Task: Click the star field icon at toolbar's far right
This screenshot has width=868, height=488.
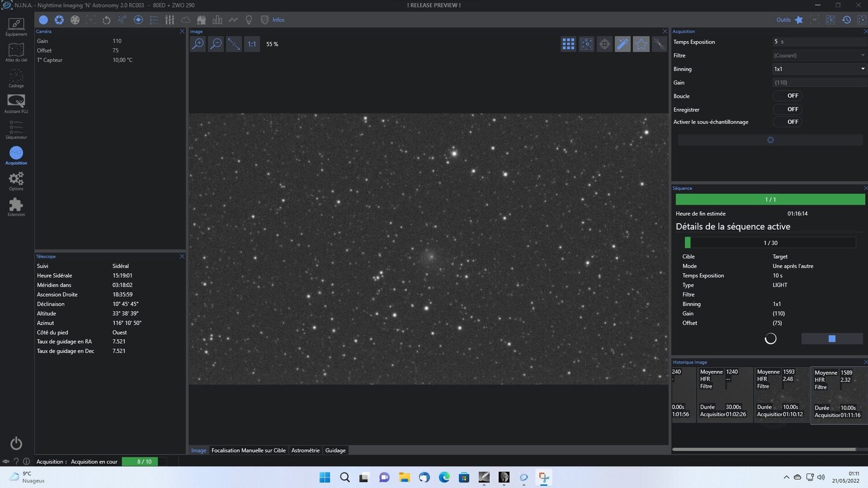Action: pos(862,20)
